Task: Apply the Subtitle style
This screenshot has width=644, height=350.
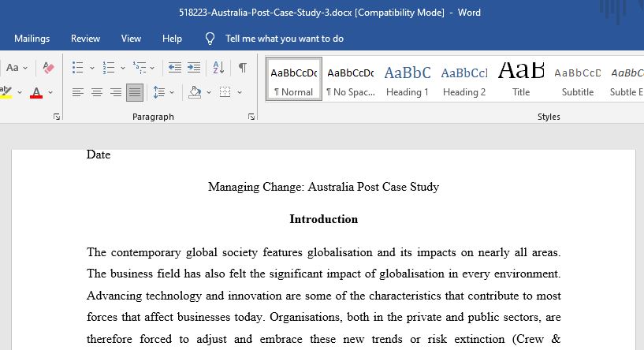Action: coord(578,79)
